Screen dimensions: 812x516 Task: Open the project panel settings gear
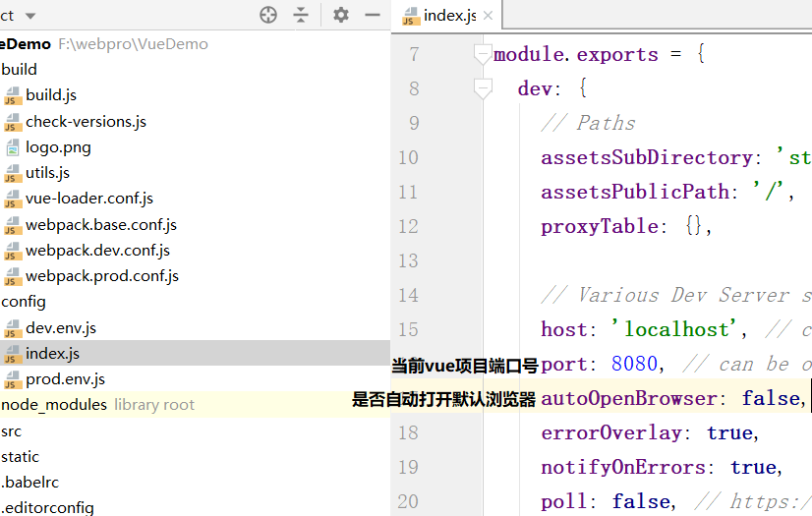(x=341, y=15)
